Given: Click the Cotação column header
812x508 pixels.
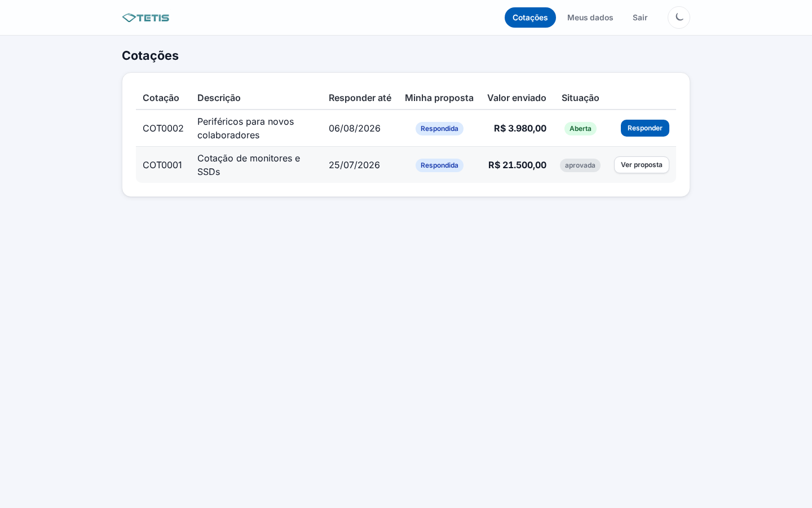Looking at the screenshot, I should [x=161, y=98].
